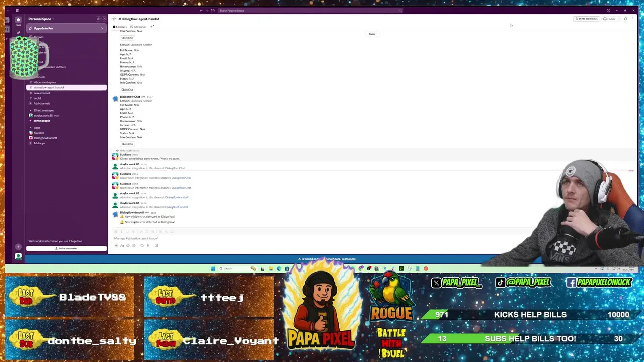Image resolution: width=644 pixels, height=362 pixels.
Task: Switch to the Messages tab
Action: [x=120, y=27]
